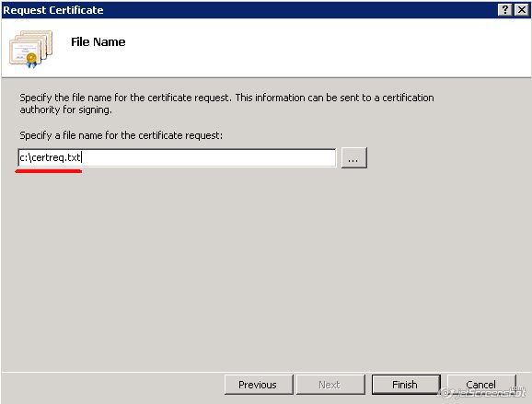This screenshot has width=532, height=404.
Task: Click the jetScreenshot watermark logo
Action: (482, 392)
